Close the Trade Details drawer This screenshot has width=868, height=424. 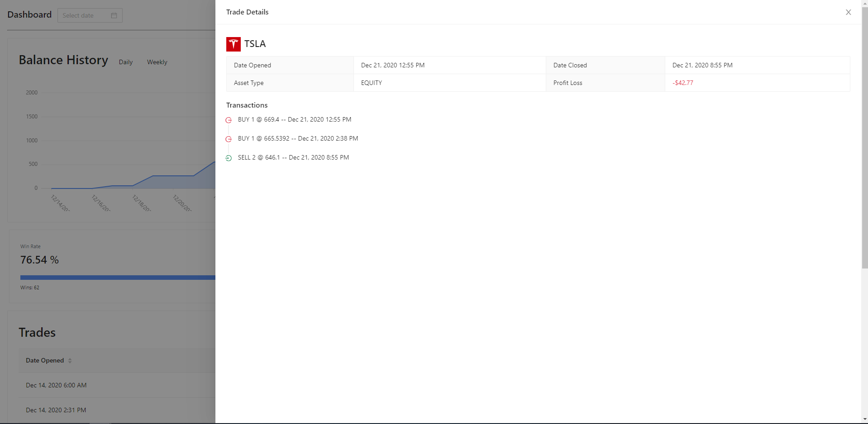(848, 12)
